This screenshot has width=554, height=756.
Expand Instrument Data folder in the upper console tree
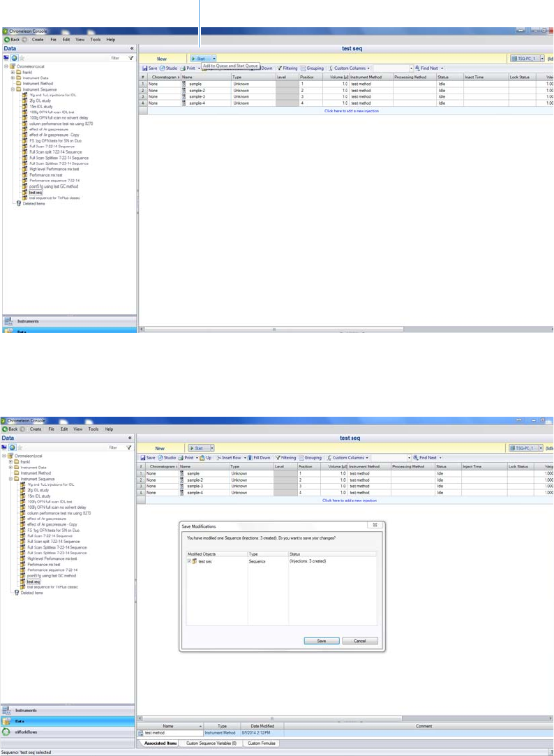point(13,77)
